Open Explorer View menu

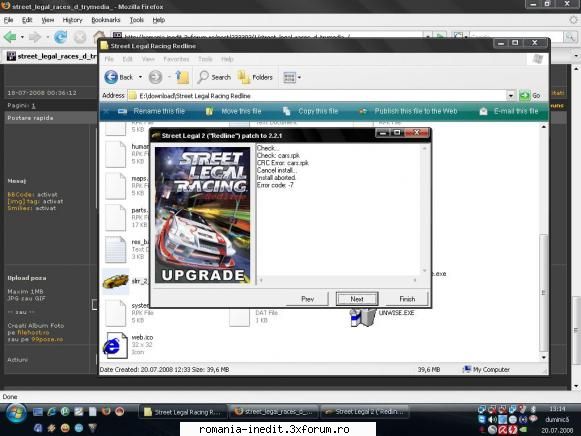(x=148, y=59)
